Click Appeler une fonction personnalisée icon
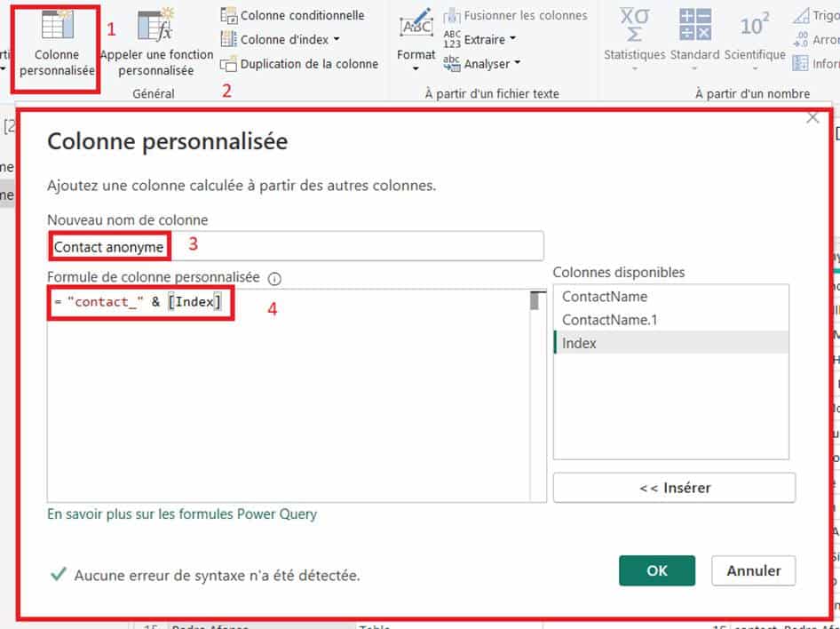The width and height of the screenshot is (840, 629). tap(156, 27)
